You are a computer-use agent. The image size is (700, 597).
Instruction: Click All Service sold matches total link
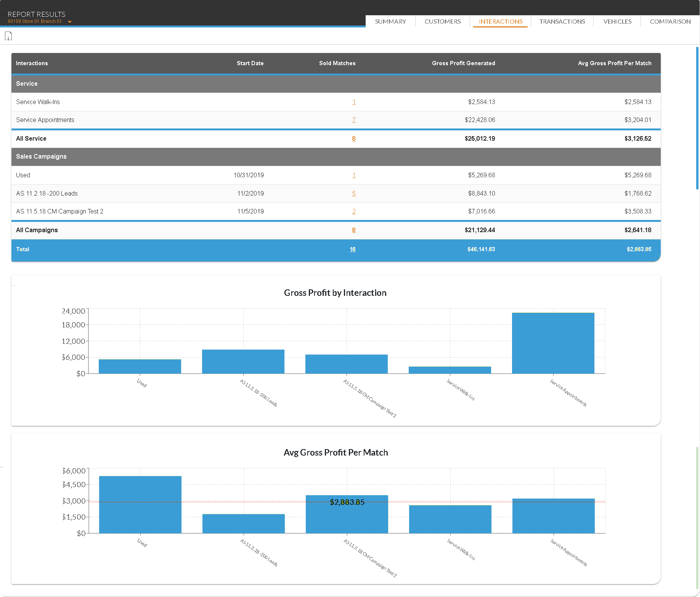pos(354,139)
